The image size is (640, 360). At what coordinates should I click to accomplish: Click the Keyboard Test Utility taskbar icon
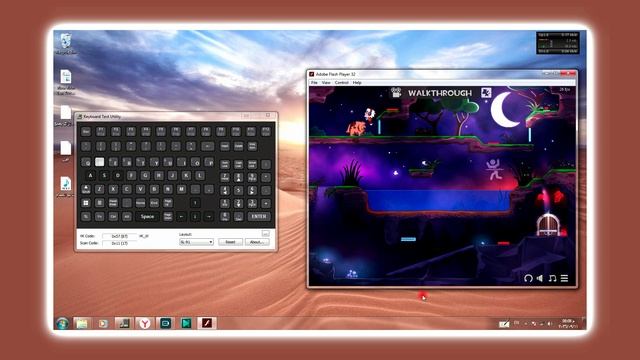(x=124, y=323)
